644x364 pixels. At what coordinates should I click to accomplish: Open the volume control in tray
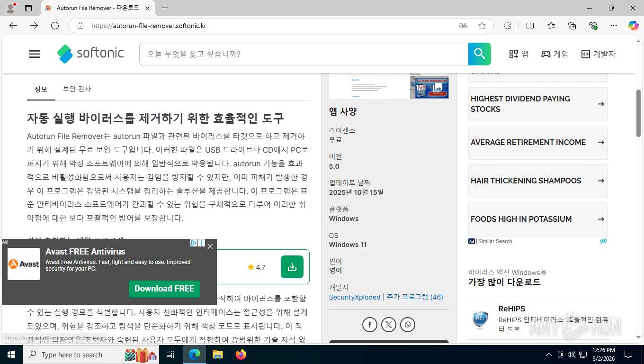click(571, 355)
